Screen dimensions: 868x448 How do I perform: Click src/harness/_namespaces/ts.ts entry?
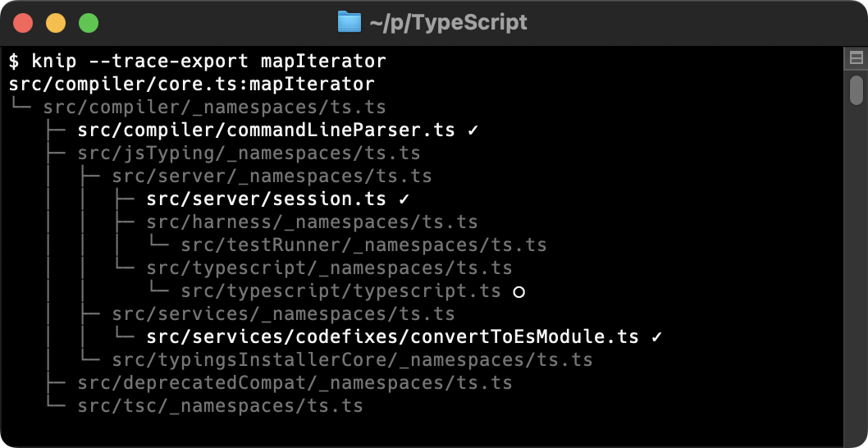(x=312, y=222)
